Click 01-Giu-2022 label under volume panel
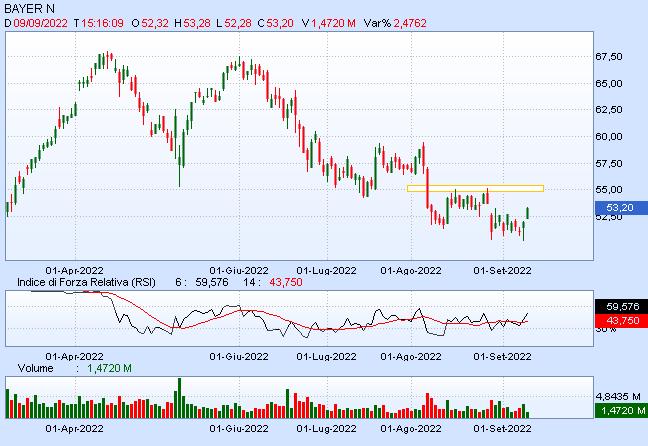 pos(239,428)
